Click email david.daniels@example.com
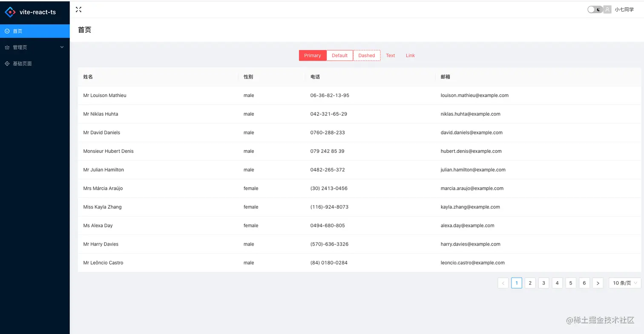Screen dimensions: 644x334 (x=471, y=133)
